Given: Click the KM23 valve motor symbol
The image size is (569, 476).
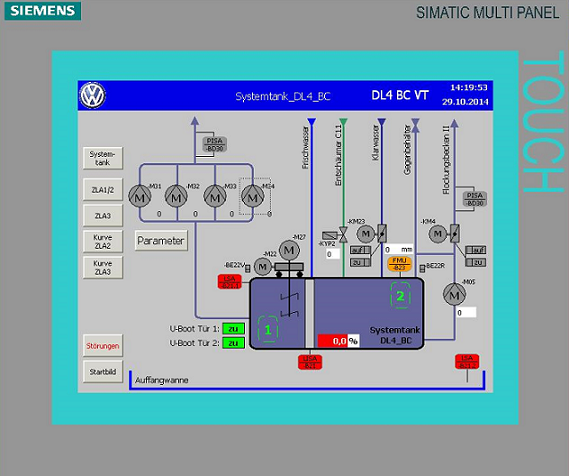Looking at the screenshot, I should click(365, 234).
